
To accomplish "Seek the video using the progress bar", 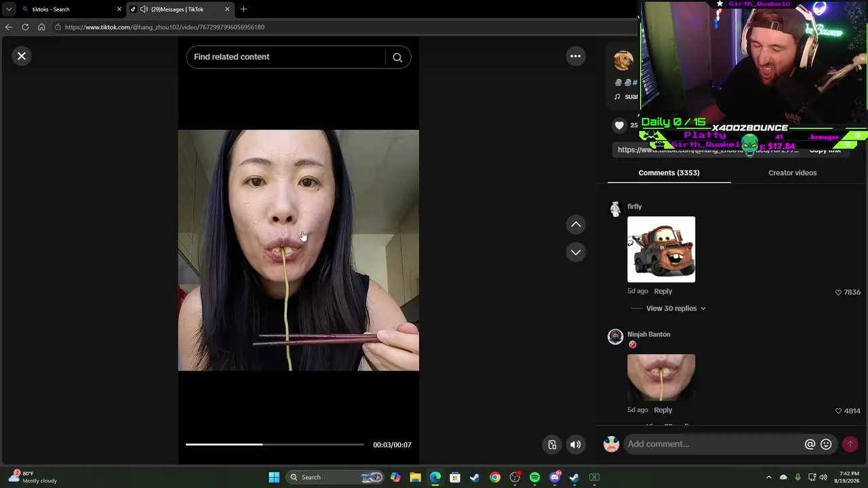I will click(275, 445).
